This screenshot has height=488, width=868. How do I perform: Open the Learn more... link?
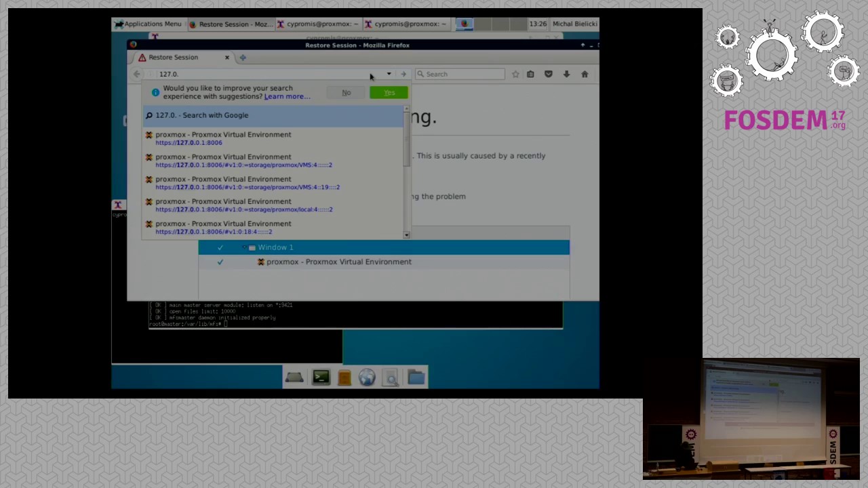coord(287,96)
